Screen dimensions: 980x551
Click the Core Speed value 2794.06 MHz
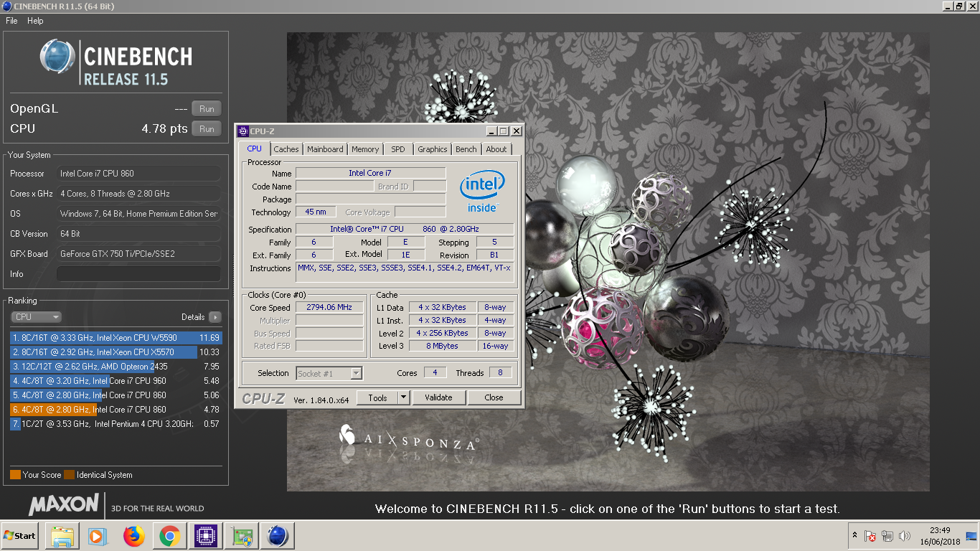329,308
